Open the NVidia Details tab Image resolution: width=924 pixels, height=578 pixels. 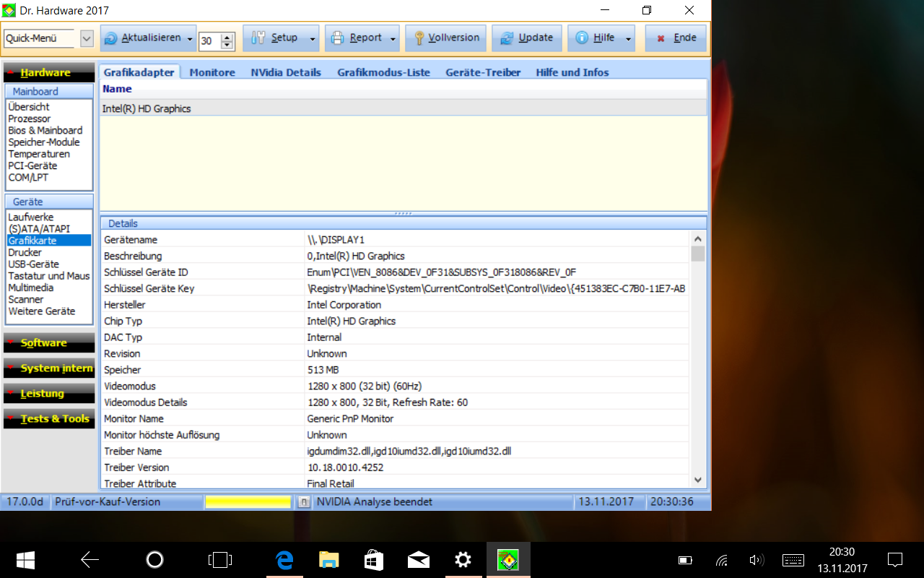286,72
